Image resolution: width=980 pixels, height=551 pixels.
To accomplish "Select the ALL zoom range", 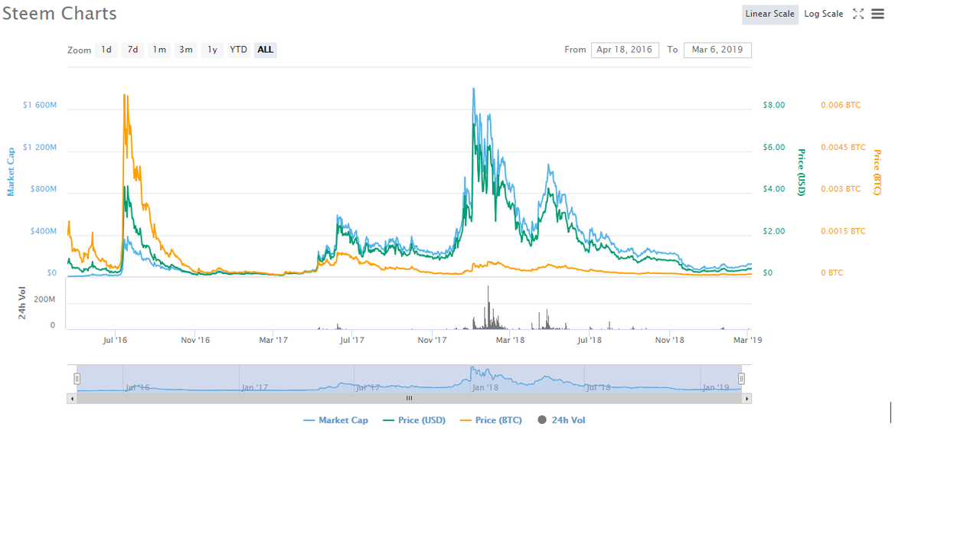I will click(265, 50).
